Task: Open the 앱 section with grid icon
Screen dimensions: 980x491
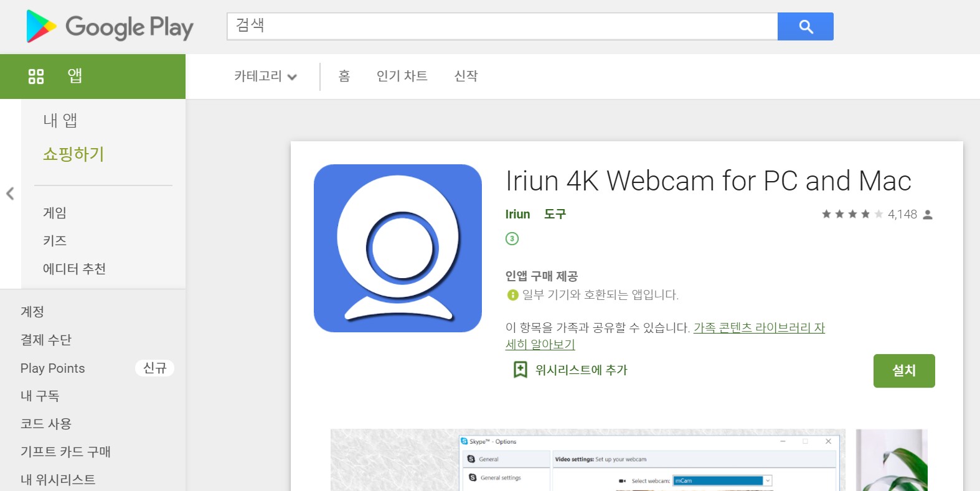Action: tap(93, 77)
